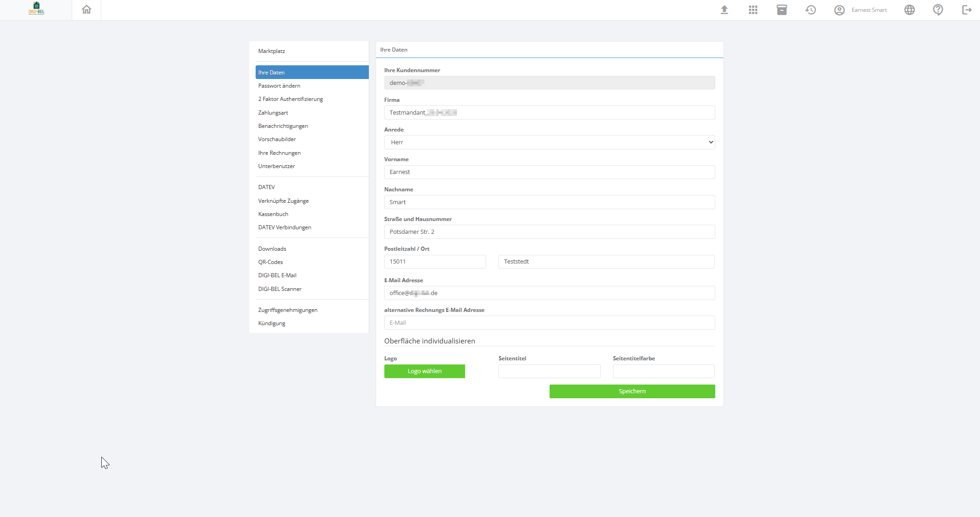Click the Seitentitelfarbe color field
The height and width of the screenshot is (517, 980).
663,371
